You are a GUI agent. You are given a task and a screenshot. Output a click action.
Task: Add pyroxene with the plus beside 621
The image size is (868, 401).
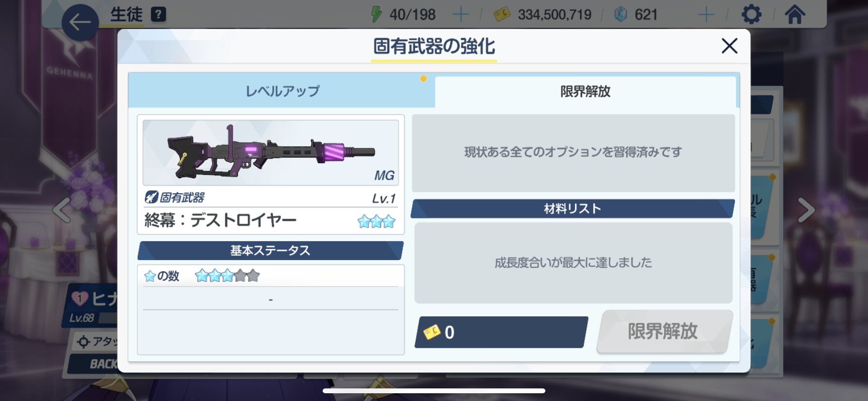pyautogui.click(x=706, y=15)
